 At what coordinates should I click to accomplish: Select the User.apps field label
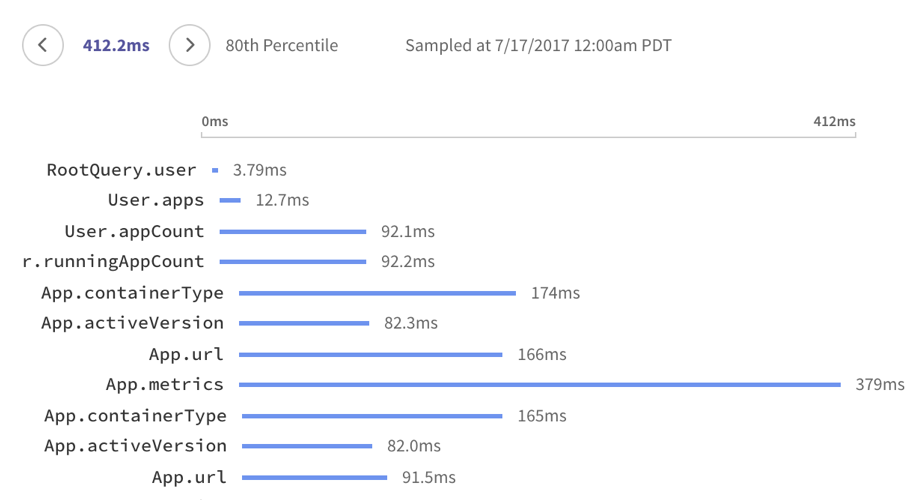coord(155,200)
